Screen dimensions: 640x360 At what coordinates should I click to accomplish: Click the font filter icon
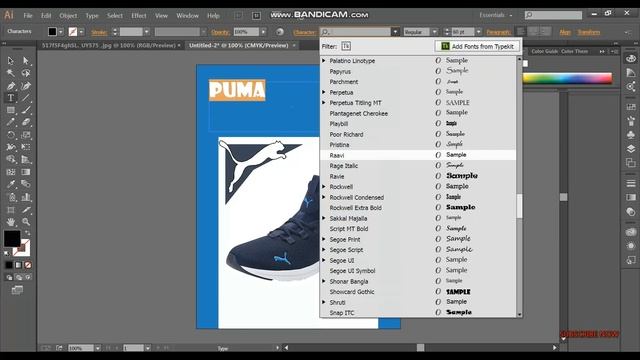pos(346,46)
